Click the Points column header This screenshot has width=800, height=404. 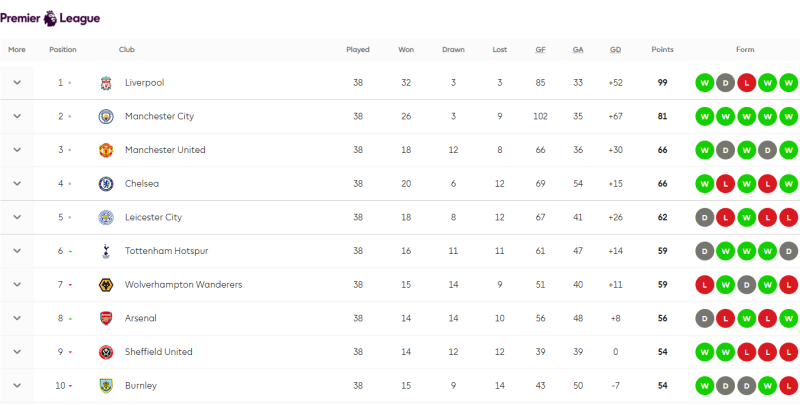(662, 49)
